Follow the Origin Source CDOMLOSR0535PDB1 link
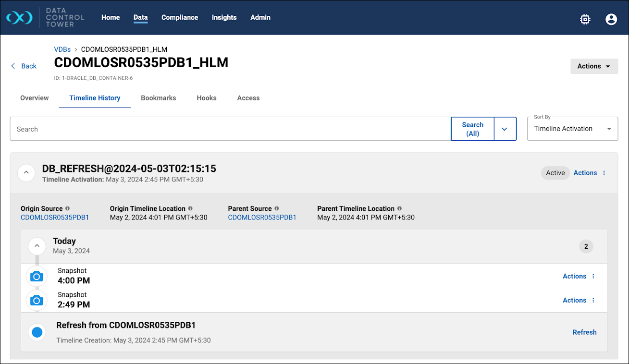Image resolution: width=629 pixels, height=364 pixels. point(55,218)
